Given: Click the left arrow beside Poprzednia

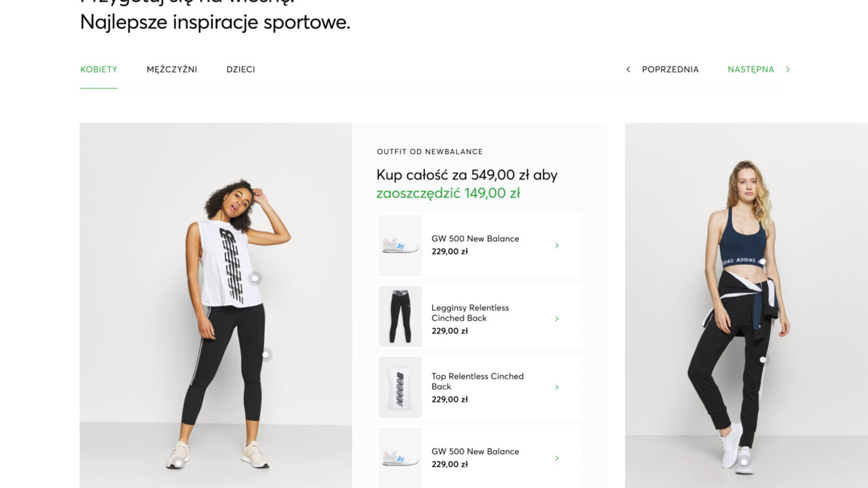Looking at the screenshot, I should pyautogui.click(x=628, y=69).
